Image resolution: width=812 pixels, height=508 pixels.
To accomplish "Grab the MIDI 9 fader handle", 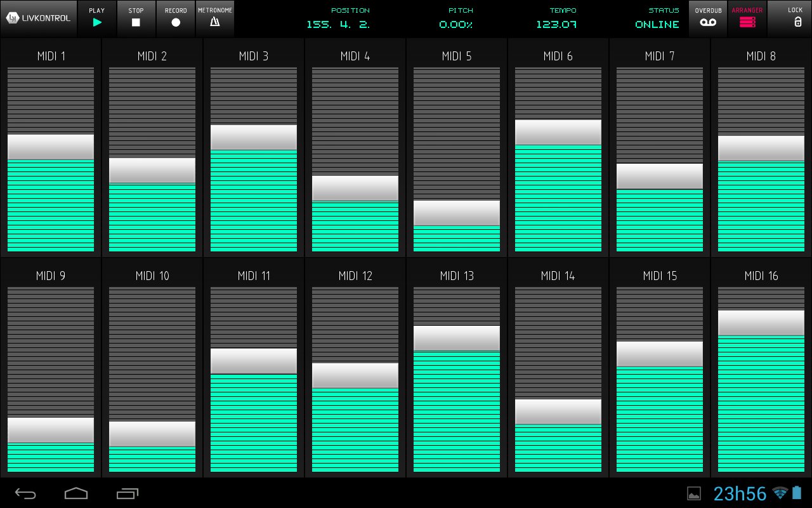I will [51, 430].
